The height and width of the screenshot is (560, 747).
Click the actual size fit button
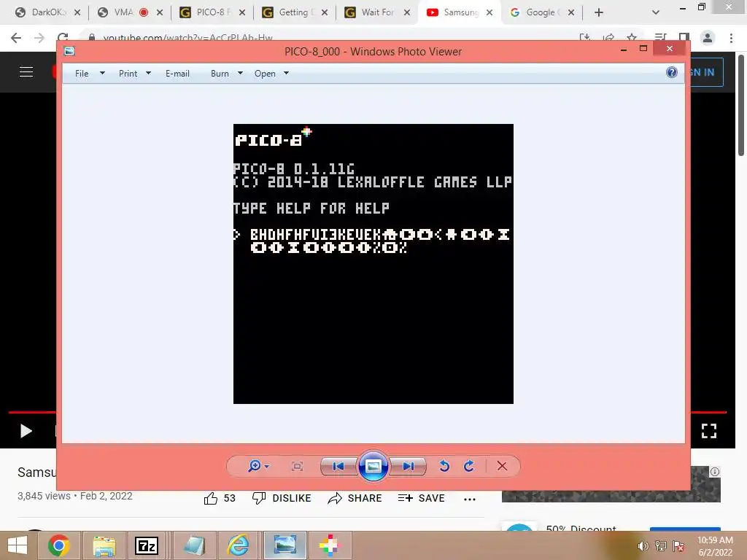point(298,466)
